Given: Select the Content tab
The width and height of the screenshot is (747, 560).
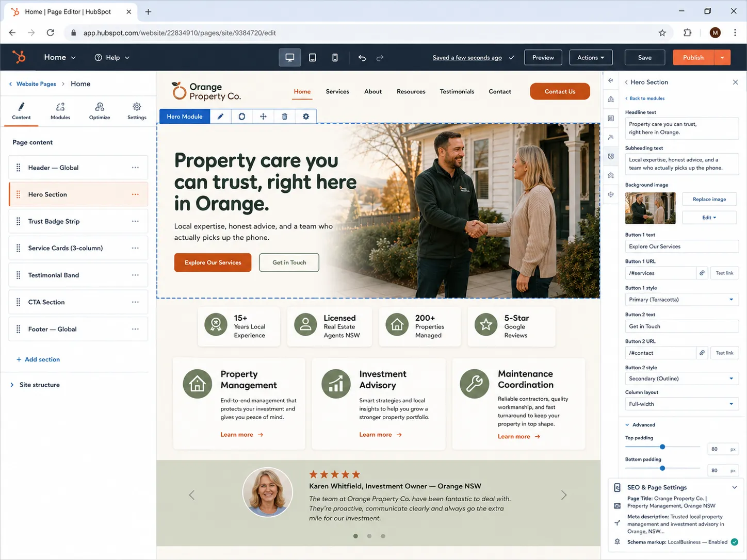Looking at the screenshot, I should [21, 110].
